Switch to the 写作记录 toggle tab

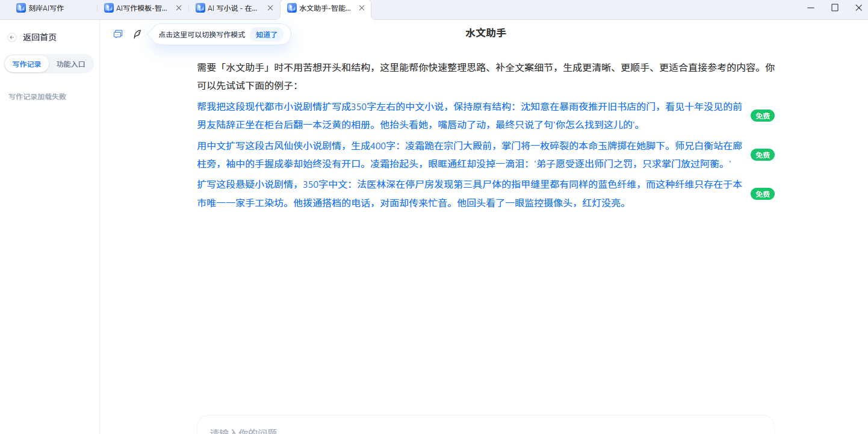27,64
